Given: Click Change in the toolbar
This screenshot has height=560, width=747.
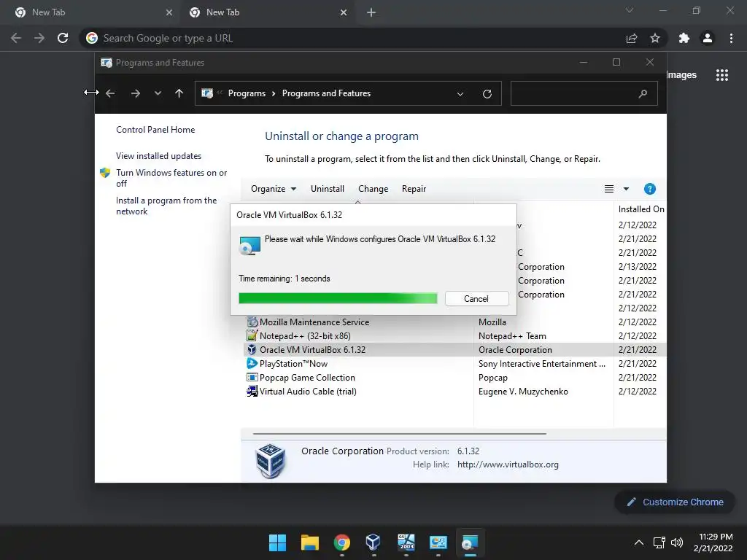Looking at the screenshot, I should [x=373, y=189].
